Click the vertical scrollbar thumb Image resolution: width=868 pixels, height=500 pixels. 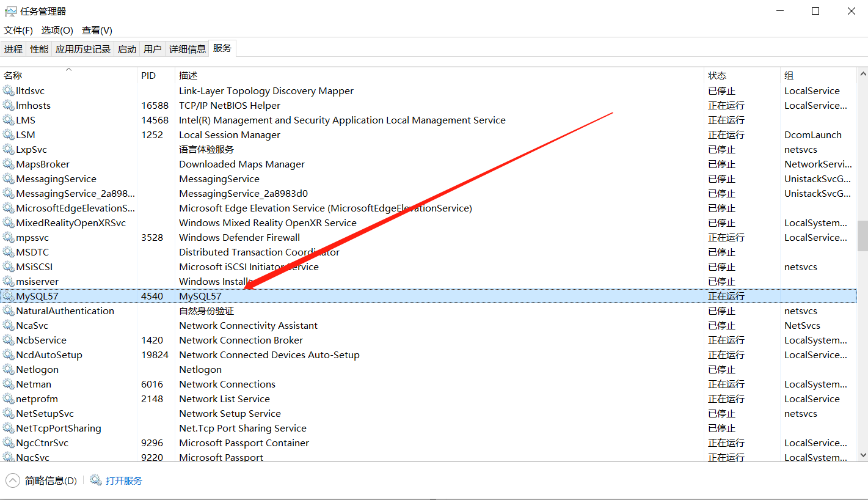863,236
